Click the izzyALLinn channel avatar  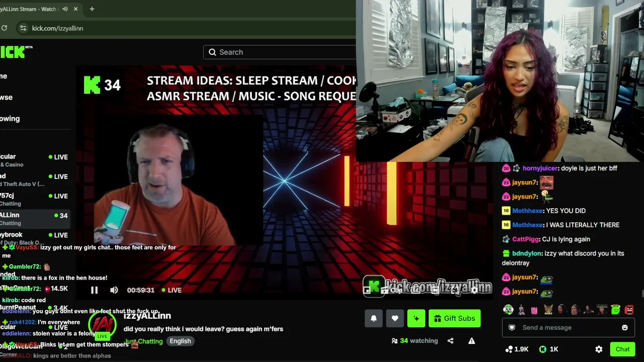click(x=102, y=325)
